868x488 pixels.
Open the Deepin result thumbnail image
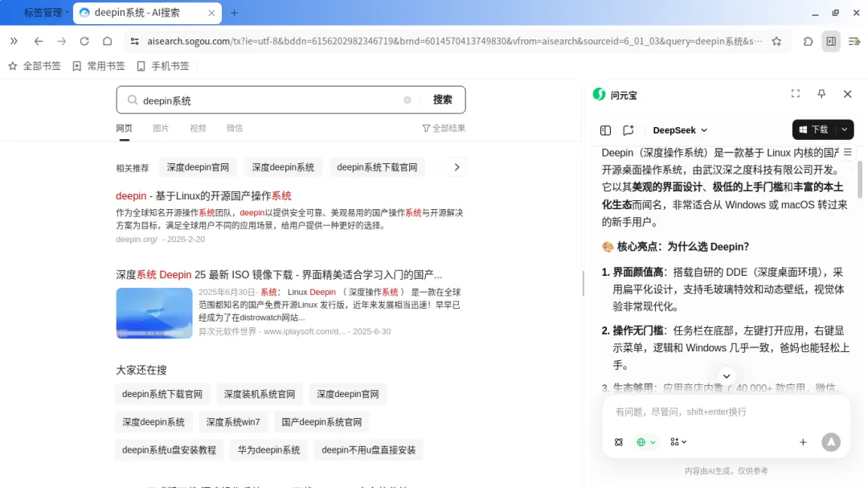click(x=154, y=313)
